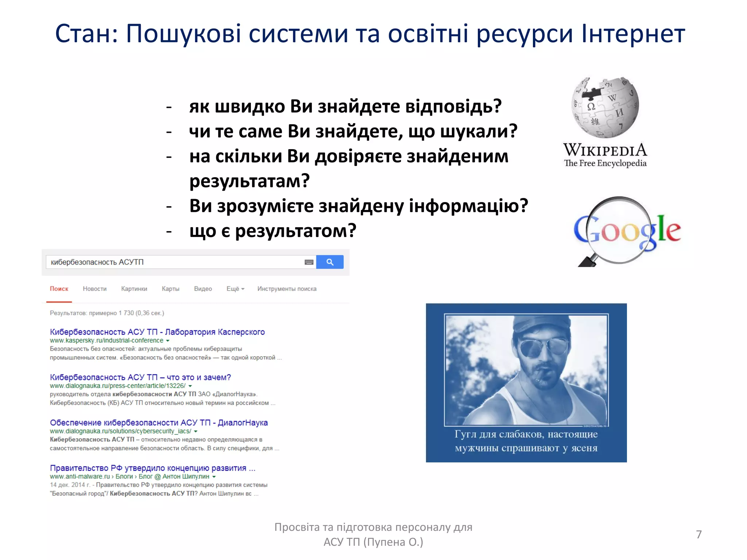This screenshot has height=560, width=747.
Task: Click the www.kaspersky.ru/industrial-conference URL
Action: click(107, 341)
